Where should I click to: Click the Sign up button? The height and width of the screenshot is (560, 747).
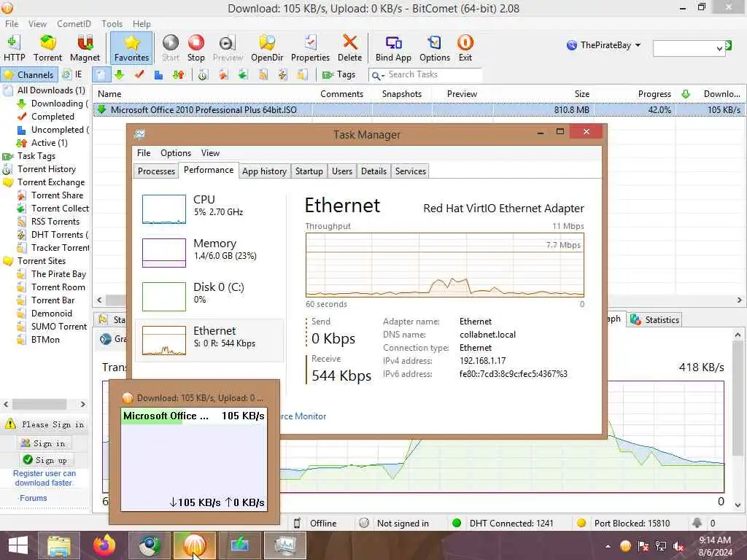[x=47, y=460]
